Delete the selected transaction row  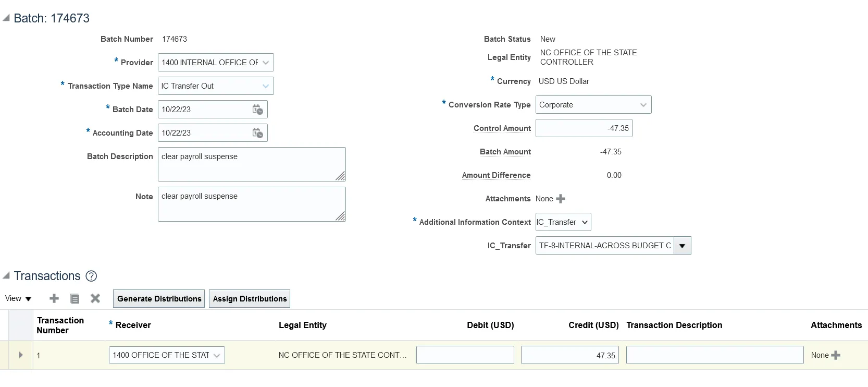tap(95, 298)
